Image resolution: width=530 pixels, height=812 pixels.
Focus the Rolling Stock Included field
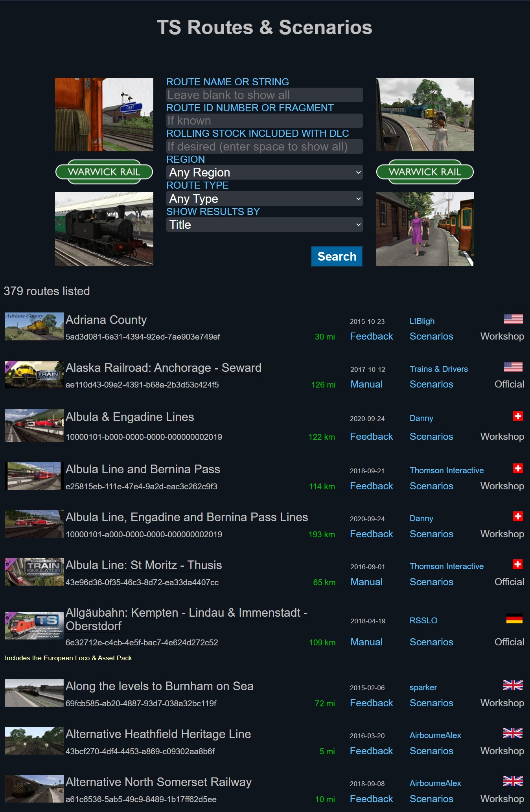tap(265, 147)
